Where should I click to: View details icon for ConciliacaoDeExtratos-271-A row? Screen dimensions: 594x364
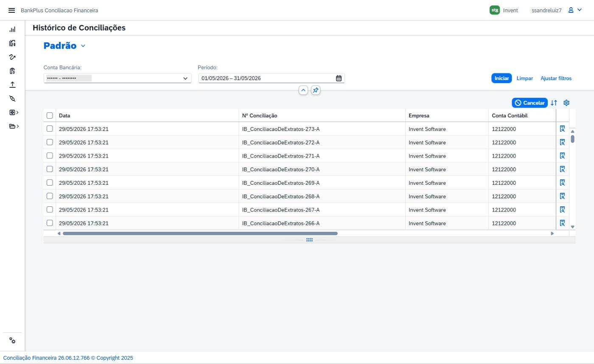pyautogui.click(x=562, y=156)
